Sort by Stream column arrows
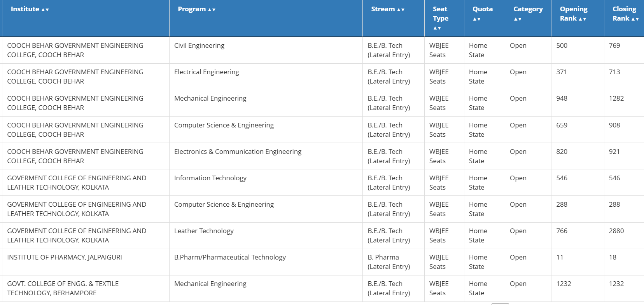 point(401,10)
